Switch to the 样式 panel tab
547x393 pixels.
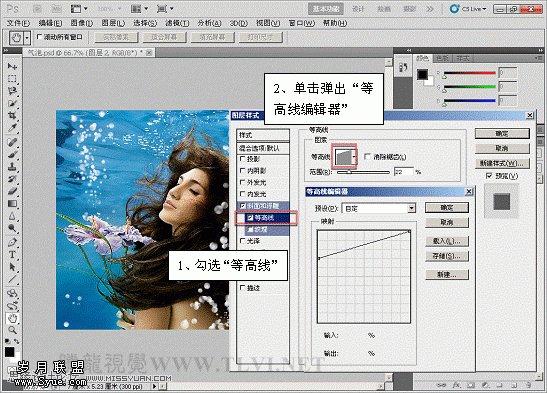pos(462,58)
